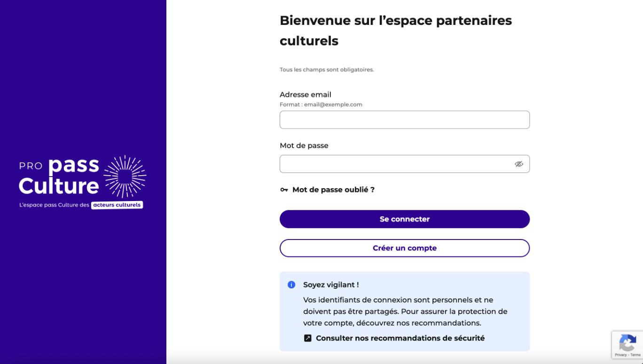Click the Se connecter button

click(x=405, y=219)
